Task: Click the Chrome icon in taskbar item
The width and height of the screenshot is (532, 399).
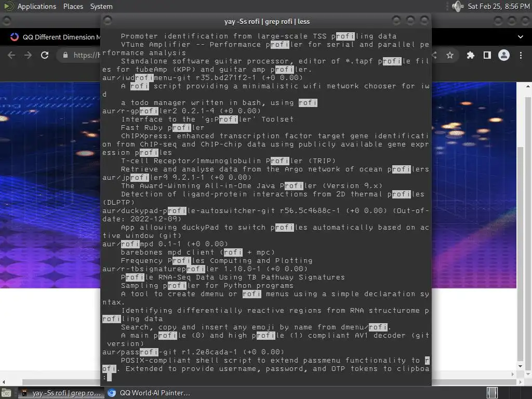Action: 112,393
